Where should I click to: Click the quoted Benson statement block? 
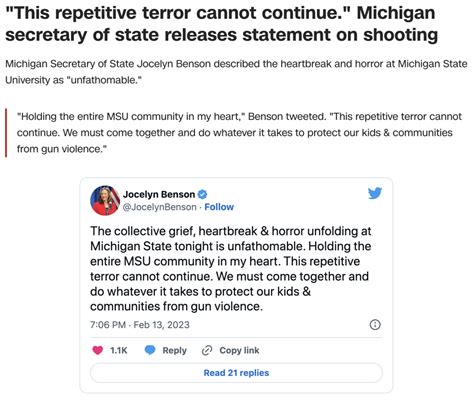pos(239,133)
